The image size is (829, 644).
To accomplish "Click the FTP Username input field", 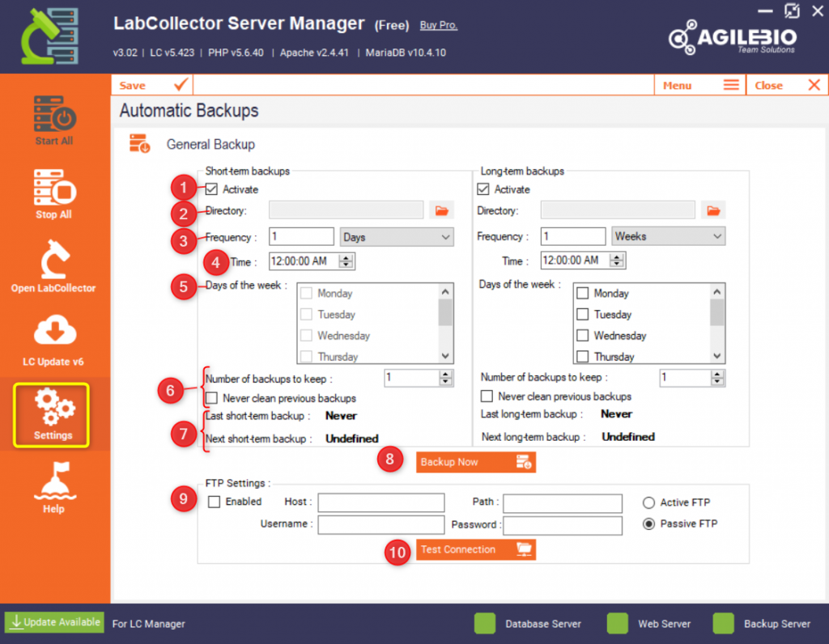I will click(x=381, y=525).
